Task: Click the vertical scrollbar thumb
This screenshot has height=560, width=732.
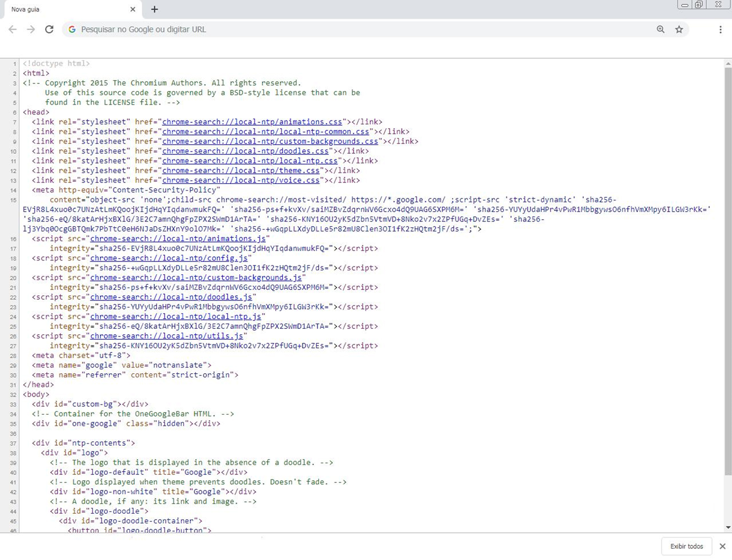Action: point(728,271)
